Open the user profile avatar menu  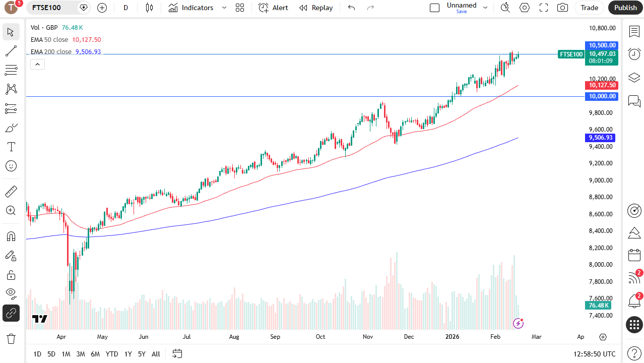[x=11, y=8]
